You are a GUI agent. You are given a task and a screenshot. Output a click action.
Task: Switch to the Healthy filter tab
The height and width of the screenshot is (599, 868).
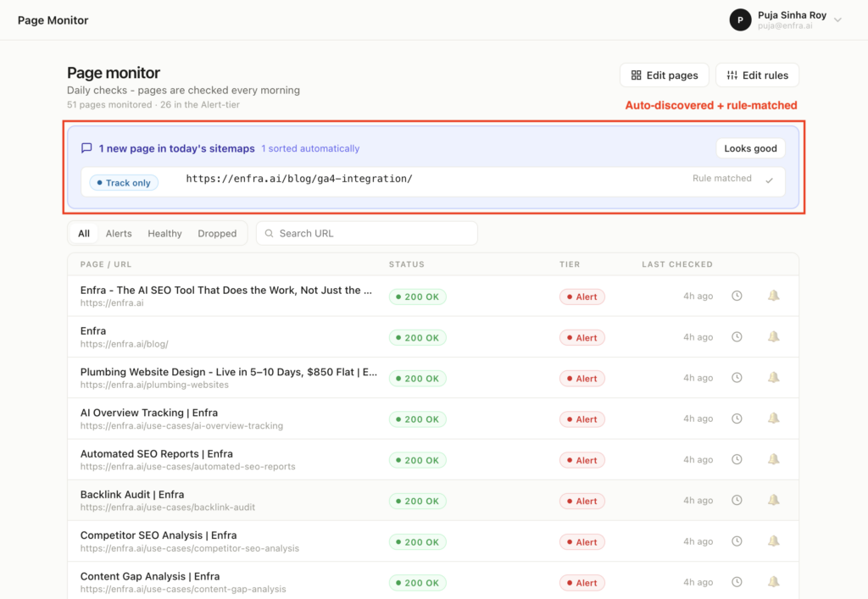[164, 233]
